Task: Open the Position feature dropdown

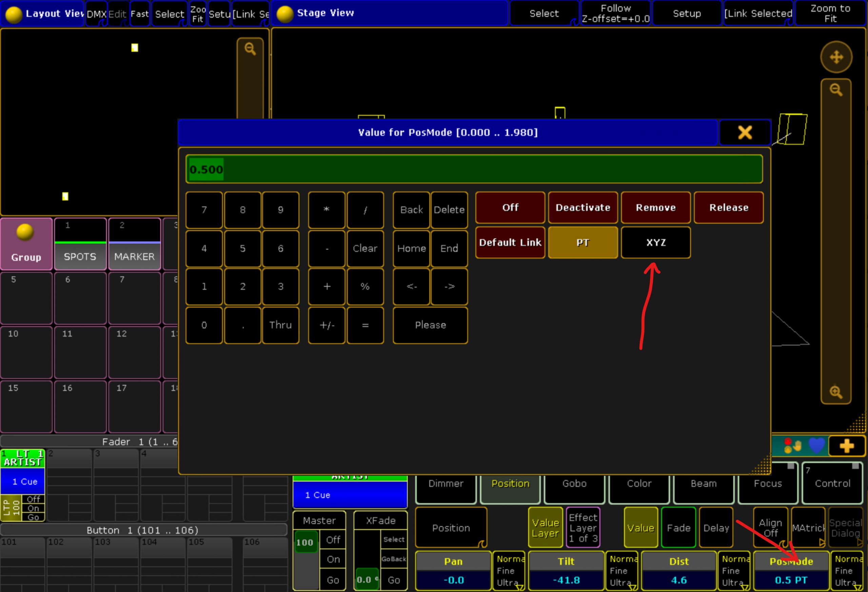Action: [451, 528]
